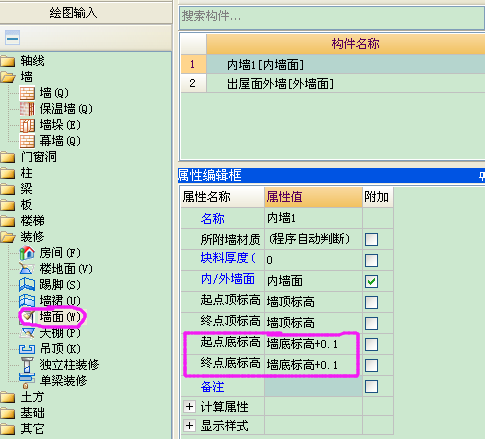Select the 吊顶(K) suspended ceiling icon

27,349
